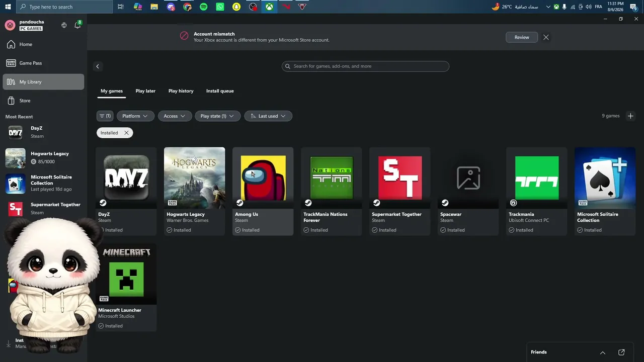Image resolution: width=644 pixels, height=362 pixels.
Task: Open Hogwarts Legacy from the Most Recent list
Action: point(43,158)
